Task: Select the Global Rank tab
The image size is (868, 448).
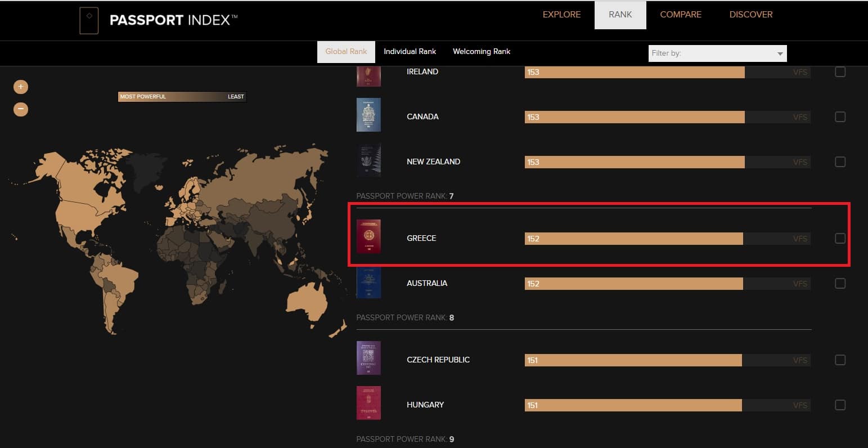Action: pyautogui.click(x=346, y=52)
